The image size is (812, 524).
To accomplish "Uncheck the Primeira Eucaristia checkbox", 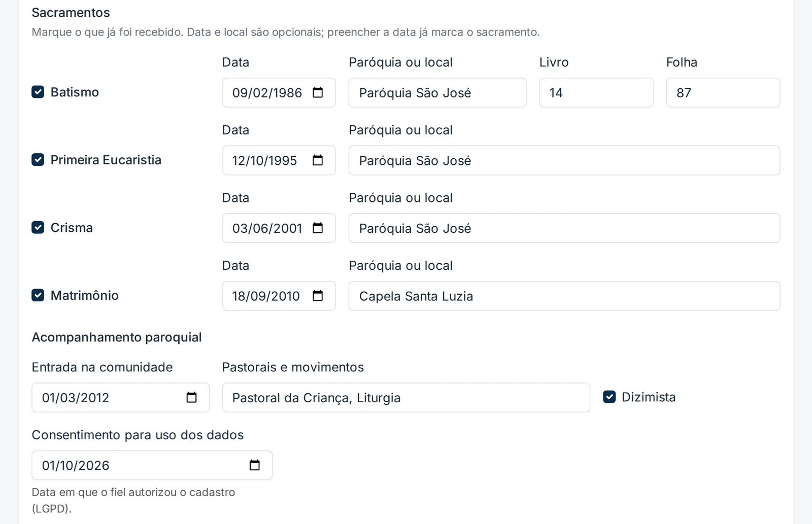I will click(x=38, y=160).
